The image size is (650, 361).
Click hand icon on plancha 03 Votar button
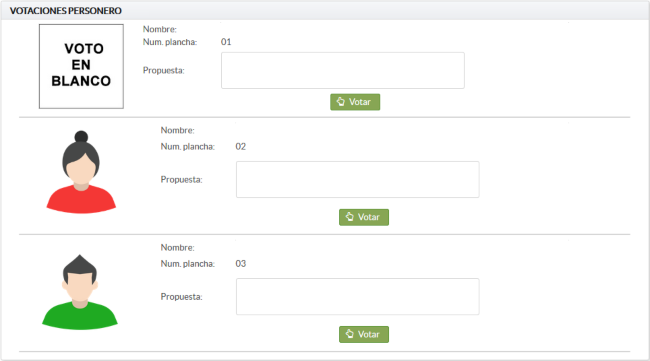(x=350, y=334)
